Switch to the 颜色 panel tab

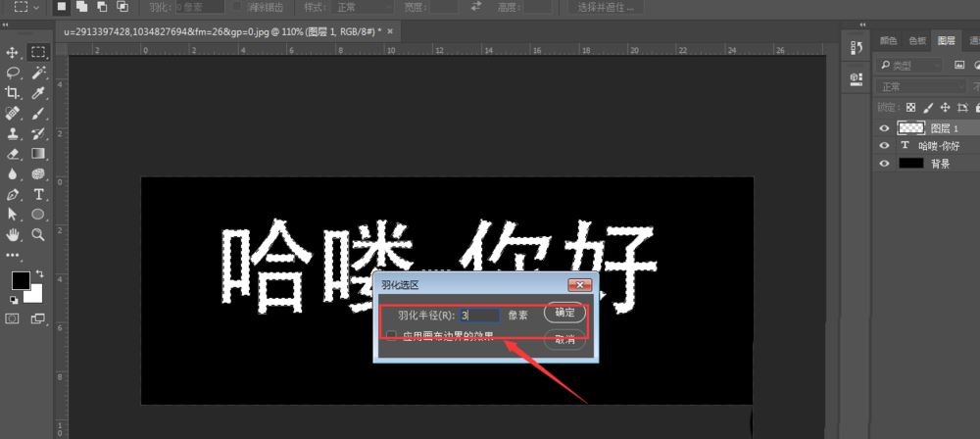(x=888, y=40)
